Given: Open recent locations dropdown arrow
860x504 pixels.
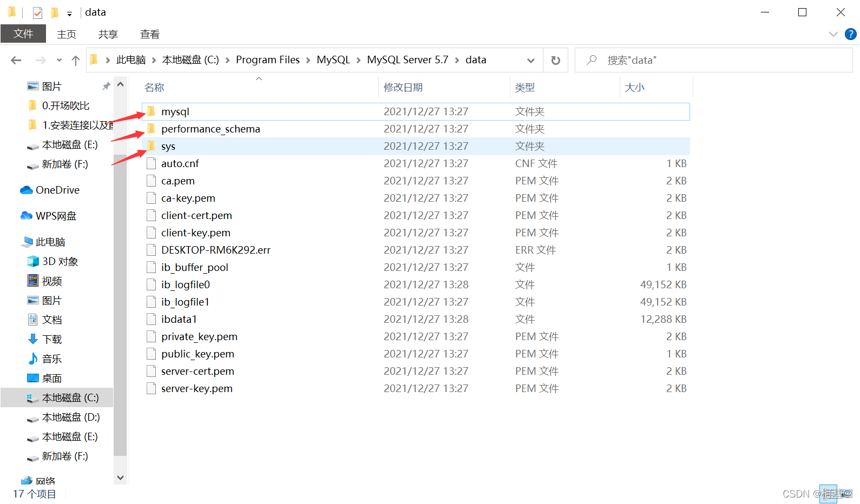Looking at the screenshot, I should click(x=59, y=60).
